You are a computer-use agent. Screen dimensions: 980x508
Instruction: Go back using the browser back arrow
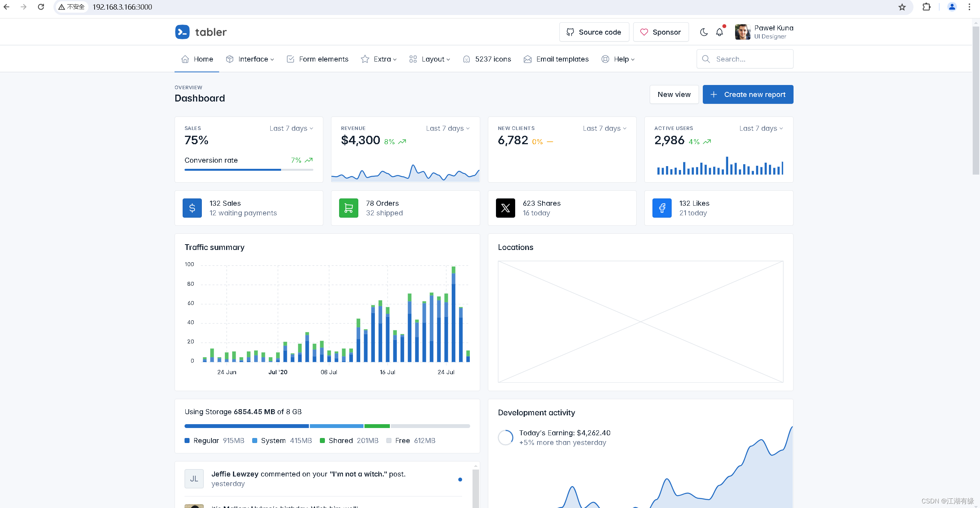coord(7,7)
